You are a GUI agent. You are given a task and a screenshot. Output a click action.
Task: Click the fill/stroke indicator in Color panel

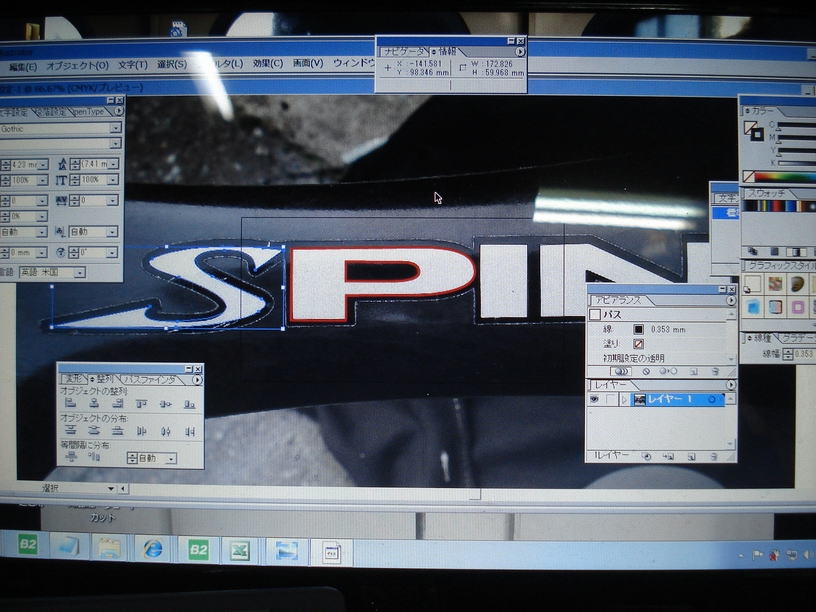[x=753, y=130]
